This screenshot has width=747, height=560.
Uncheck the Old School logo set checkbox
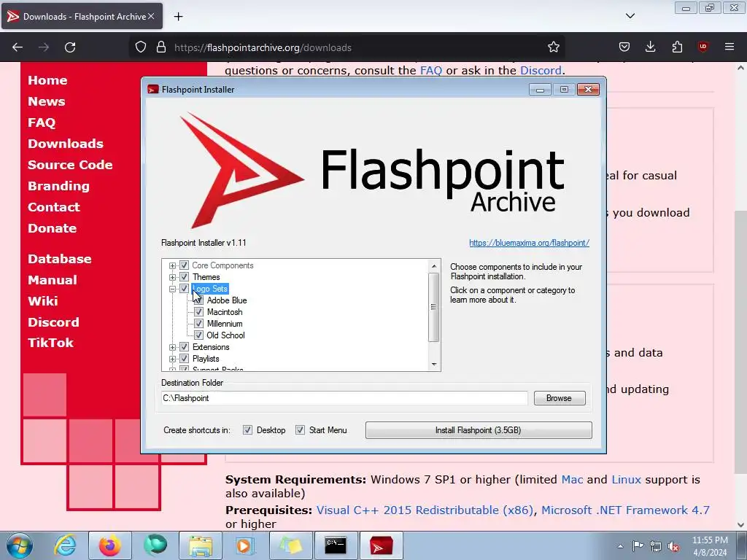198,335
